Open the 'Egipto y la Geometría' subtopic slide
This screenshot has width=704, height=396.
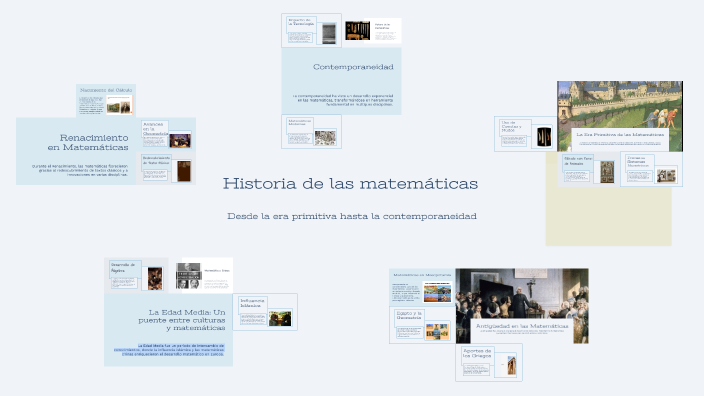(422, 325)
